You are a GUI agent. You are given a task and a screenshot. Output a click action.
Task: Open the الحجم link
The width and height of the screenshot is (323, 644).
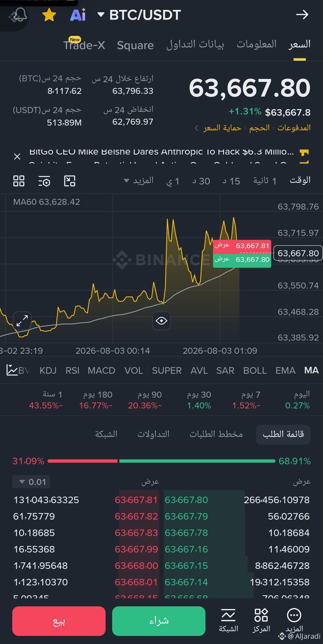pos(259,128)
